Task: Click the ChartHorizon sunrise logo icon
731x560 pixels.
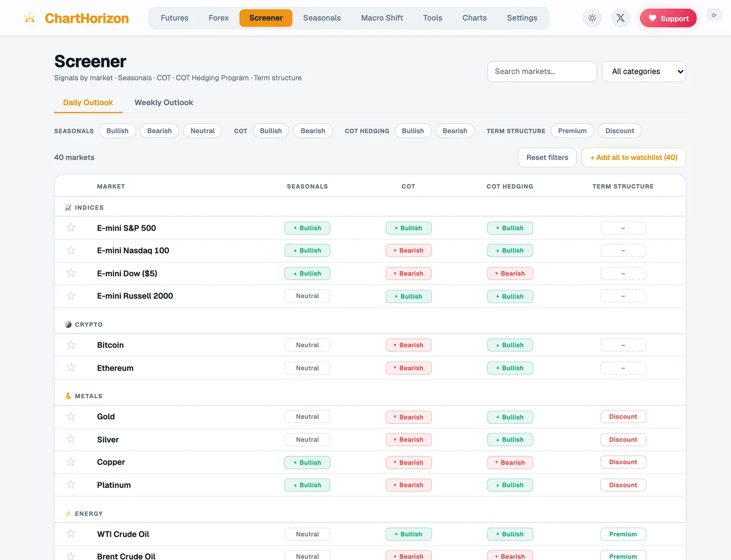Action: (30, 18)
